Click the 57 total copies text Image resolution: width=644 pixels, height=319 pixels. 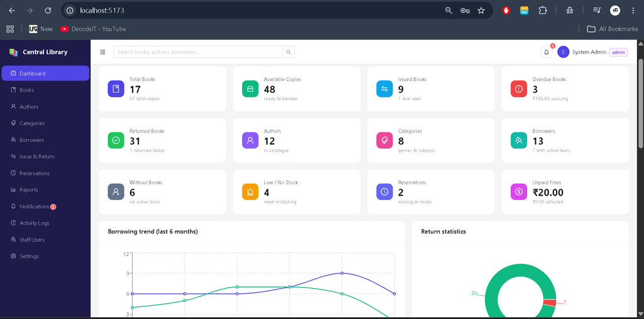145,99
